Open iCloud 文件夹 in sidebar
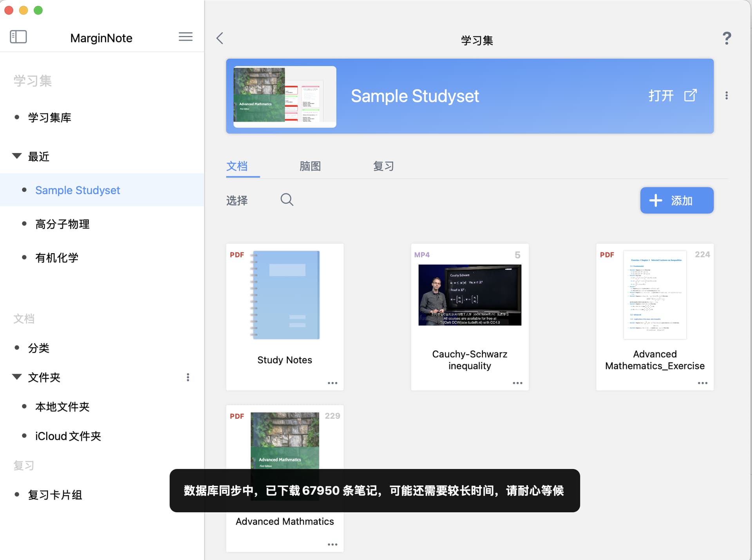 click(68, 436)
